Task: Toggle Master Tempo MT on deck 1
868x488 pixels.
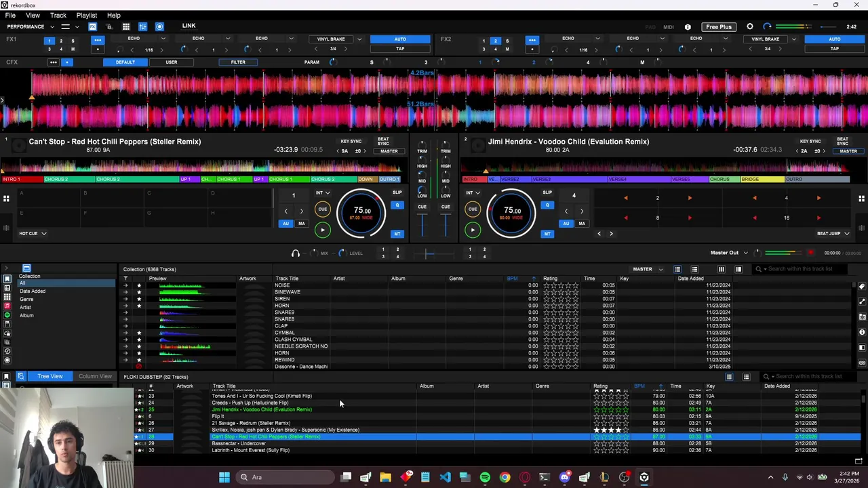Action: pyautogui.click(x=397, y=234)
